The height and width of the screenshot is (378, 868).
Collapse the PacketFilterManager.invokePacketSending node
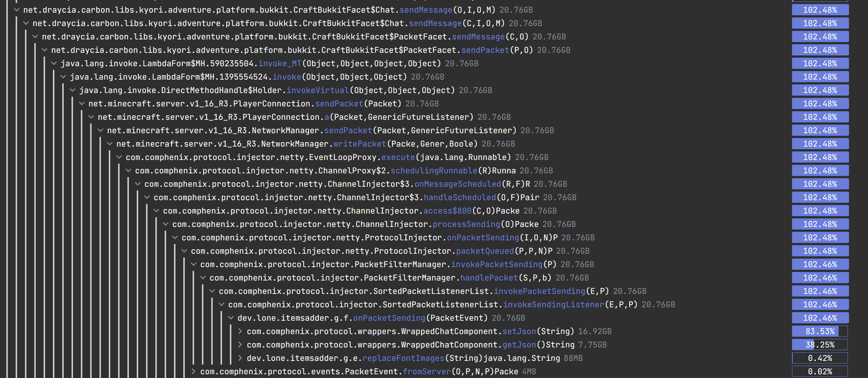point(193,264)
